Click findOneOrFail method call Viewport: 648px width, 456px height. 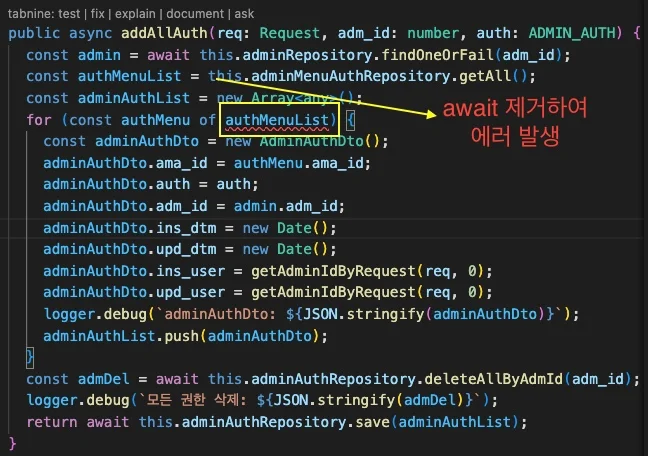point(438,55)
